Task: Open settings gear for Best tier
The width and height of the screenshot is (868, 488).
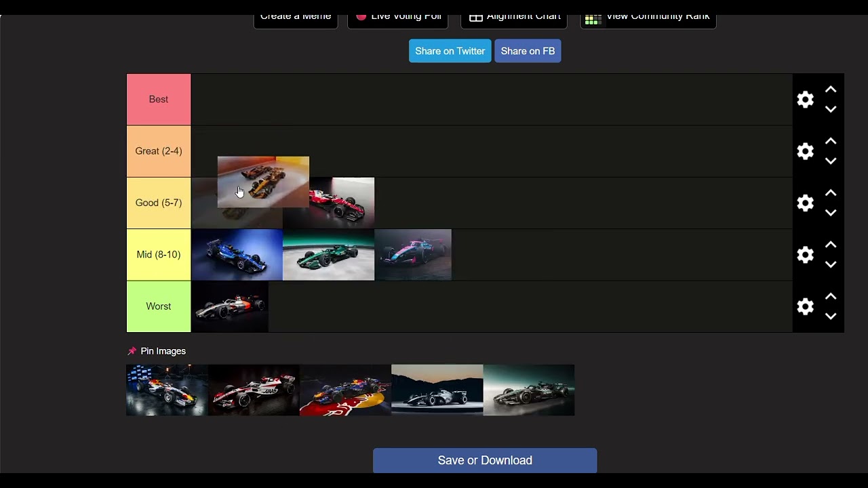Action: click(x=805, y=100)
